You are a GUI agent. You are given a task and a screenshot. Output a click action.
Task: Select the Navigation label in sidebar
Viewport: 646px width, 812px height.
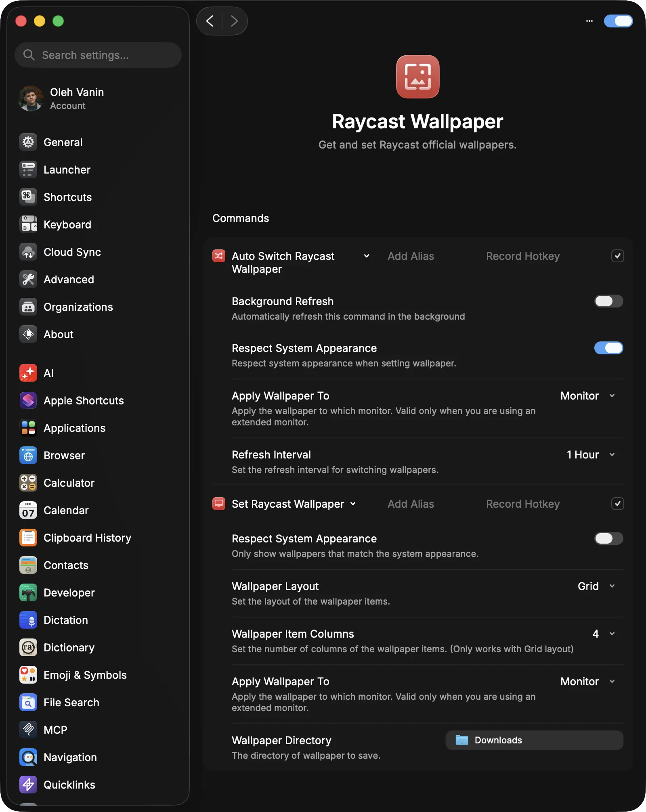coord(70,758)
